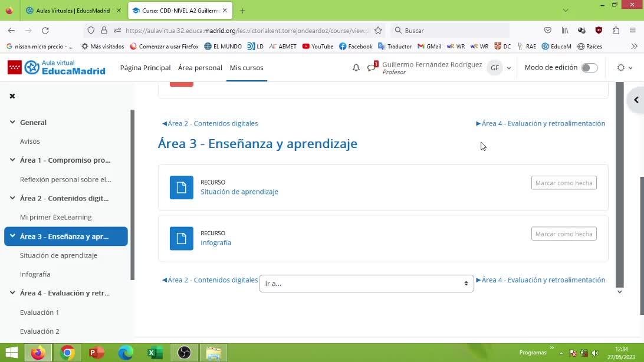Image resolution: width=644 pixels, height=362 pixels.
Task: Open Chrome from the taskbar
Action: tap(67, 353)
